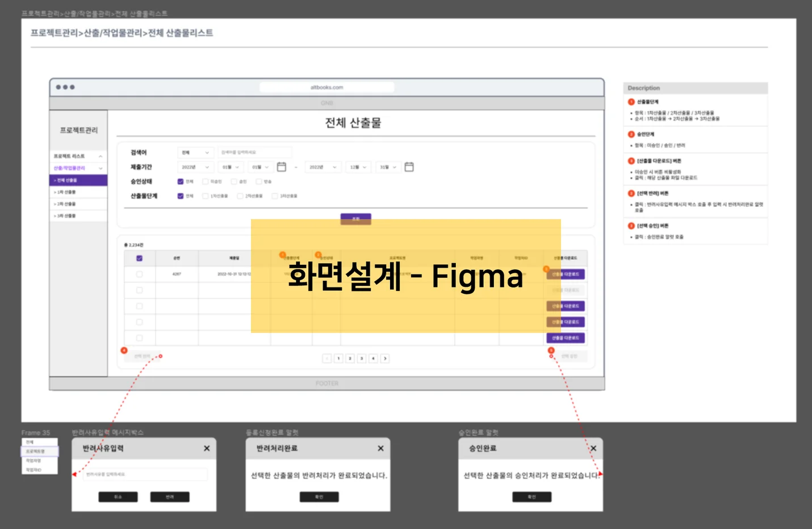Open the start date calendar picker icon
Screen dimensions: 812x529
pyautogui.click(x=281, y=167)
